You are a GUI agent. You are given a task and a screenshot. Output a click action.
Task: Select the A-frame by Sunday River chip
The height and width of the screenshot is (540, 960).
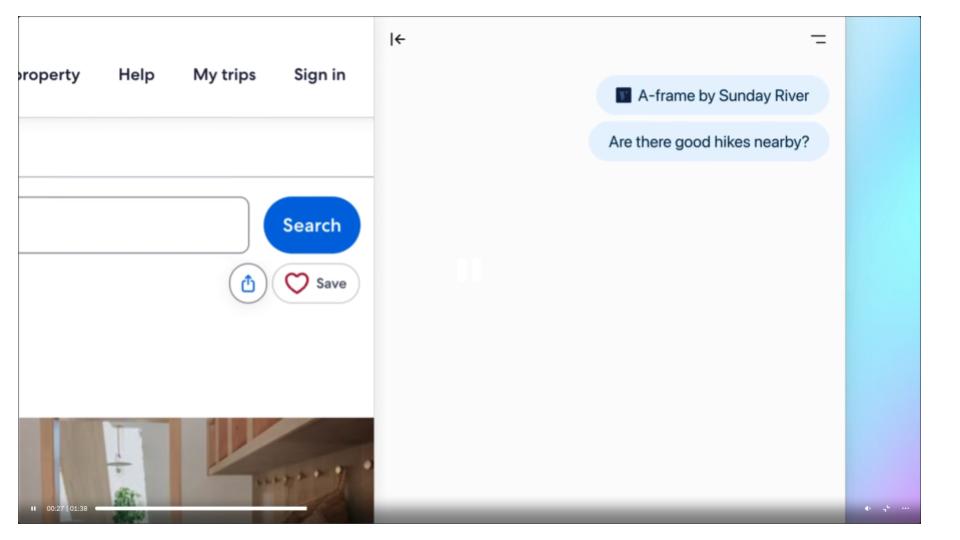coord(712,96)
